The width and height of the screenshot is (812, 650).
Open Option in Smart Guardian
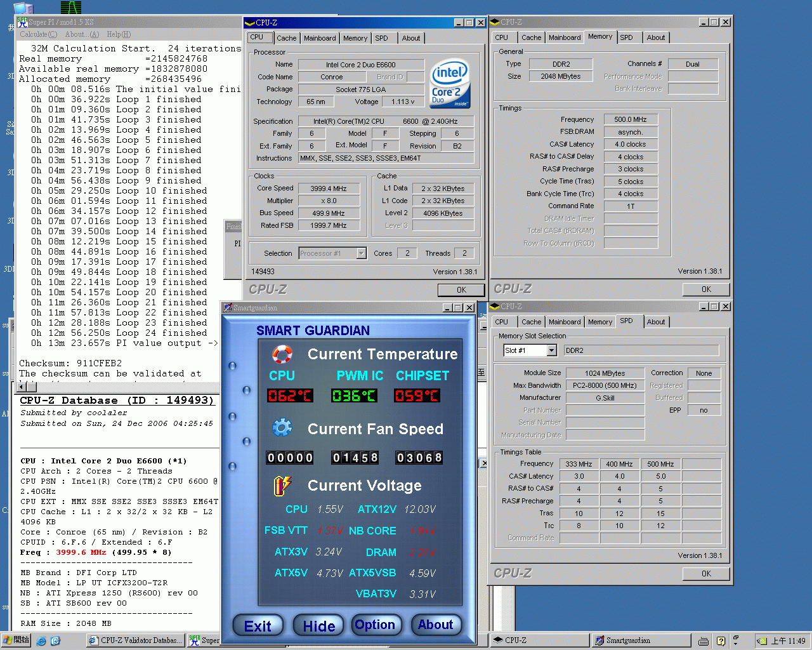click(376, 625)
